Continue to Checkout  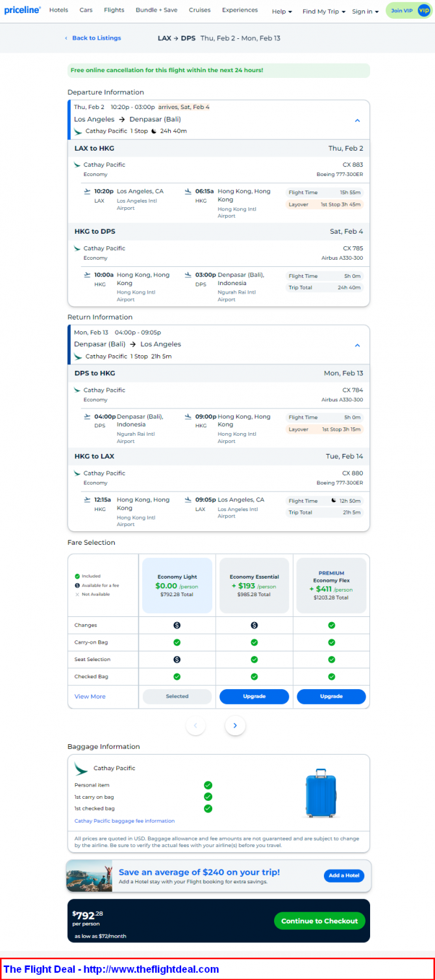click(x=319, y=921)
